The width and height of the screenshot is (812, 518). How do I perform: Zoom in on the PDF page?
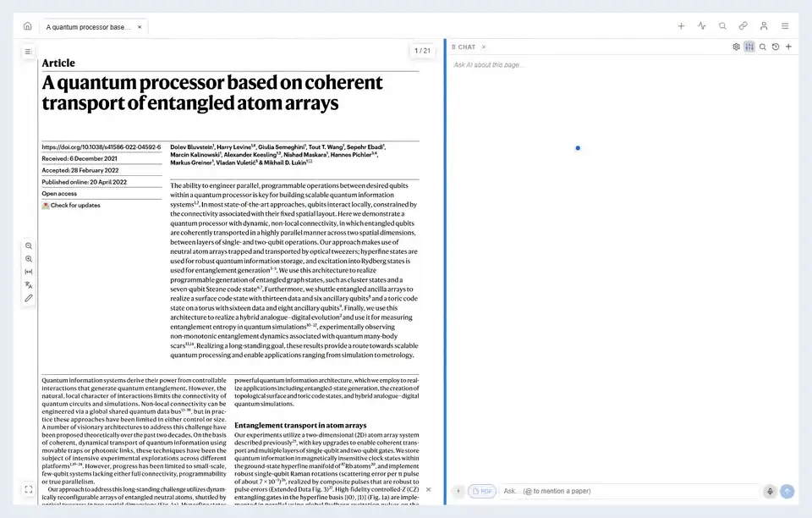[29, 259]
